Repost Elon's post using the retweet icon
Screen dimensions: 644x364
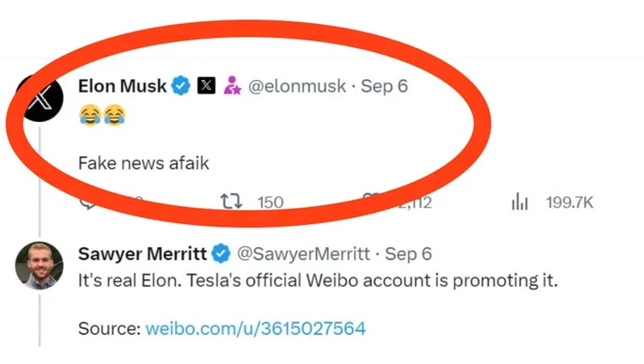[x=231, y=203]
